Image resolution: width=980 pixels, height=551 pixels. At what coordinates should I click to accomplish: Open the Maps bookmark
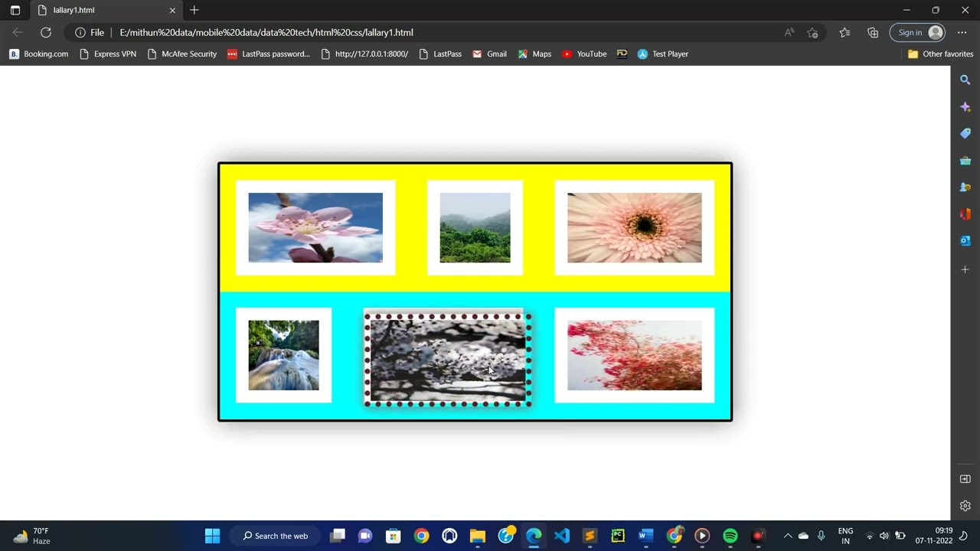[534, 54]
